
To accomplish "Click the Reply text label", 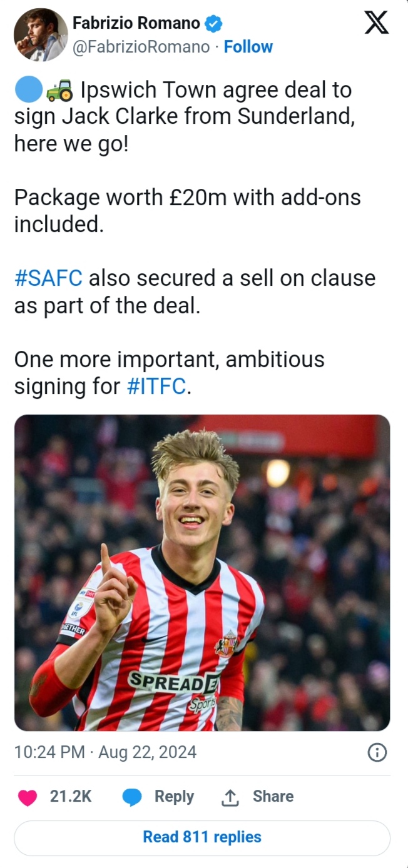I will pos(174,797).
